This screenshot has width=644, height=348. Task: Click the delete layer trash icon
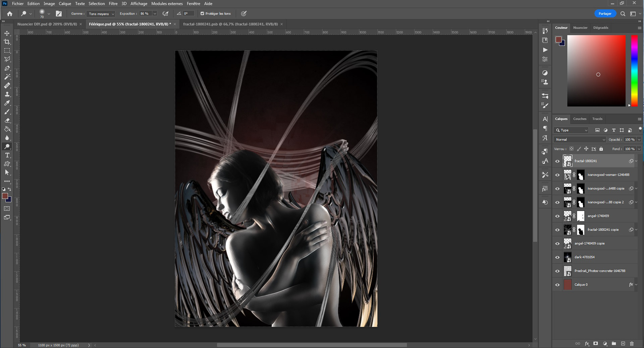[x=632, y=344]
